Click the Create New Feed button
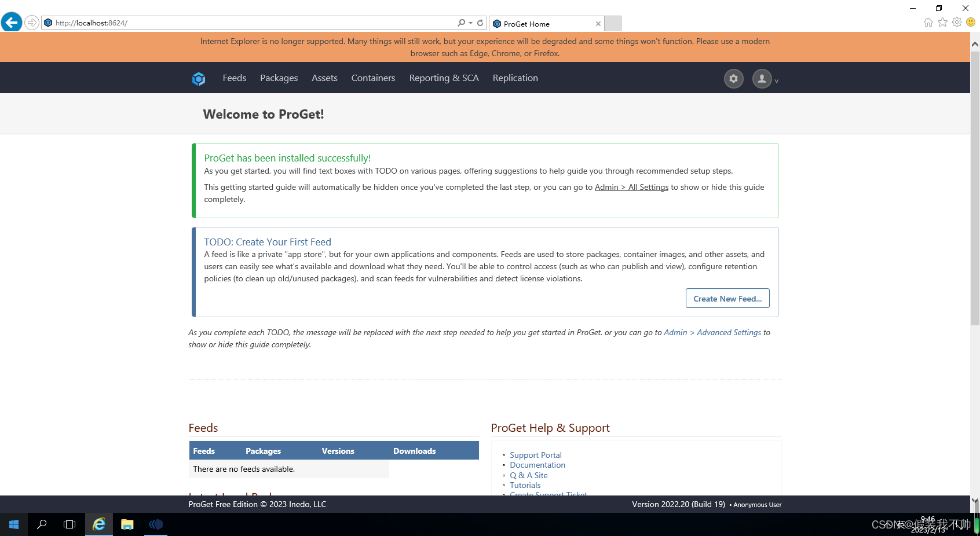Image resolution: width=980 pixels, height=536 pixels. (x=727, y=298)
